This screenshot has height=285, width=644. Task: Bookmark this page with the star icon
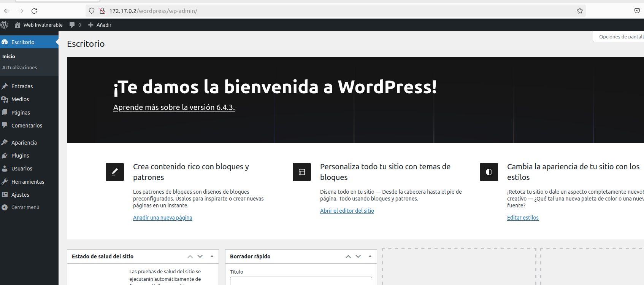[x=580, y=11]
